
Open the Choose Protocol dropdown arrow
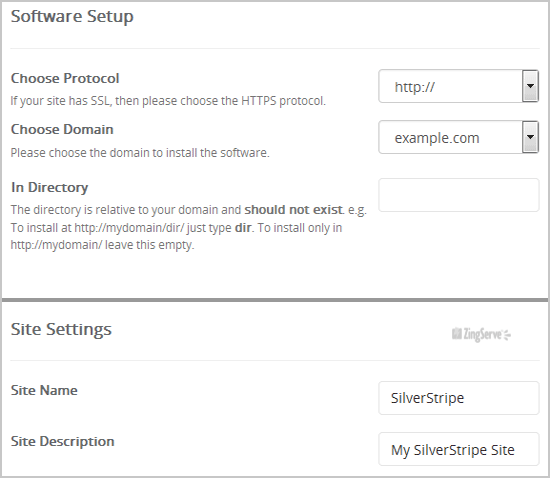coord(530,86)
